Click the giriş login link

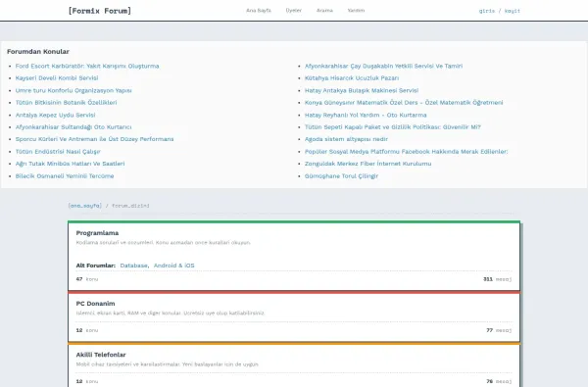pyautogui.click(x=487, y=11)
